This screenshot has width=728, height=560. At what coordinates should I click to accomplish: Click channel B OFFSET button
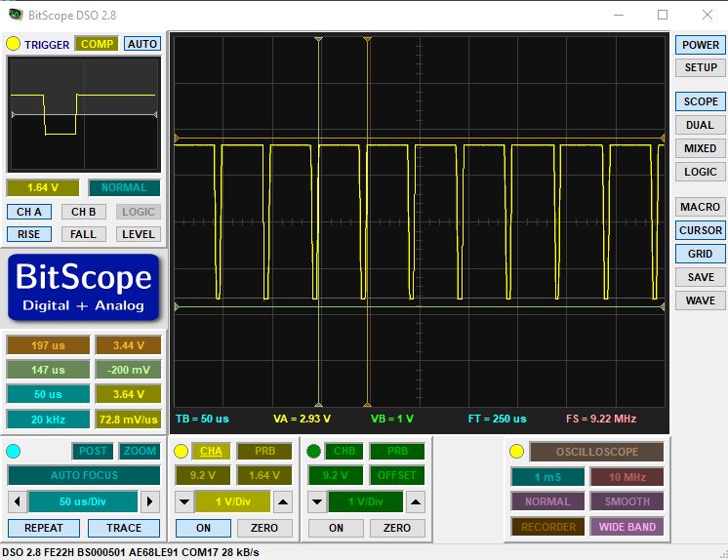tap(397, 475)
